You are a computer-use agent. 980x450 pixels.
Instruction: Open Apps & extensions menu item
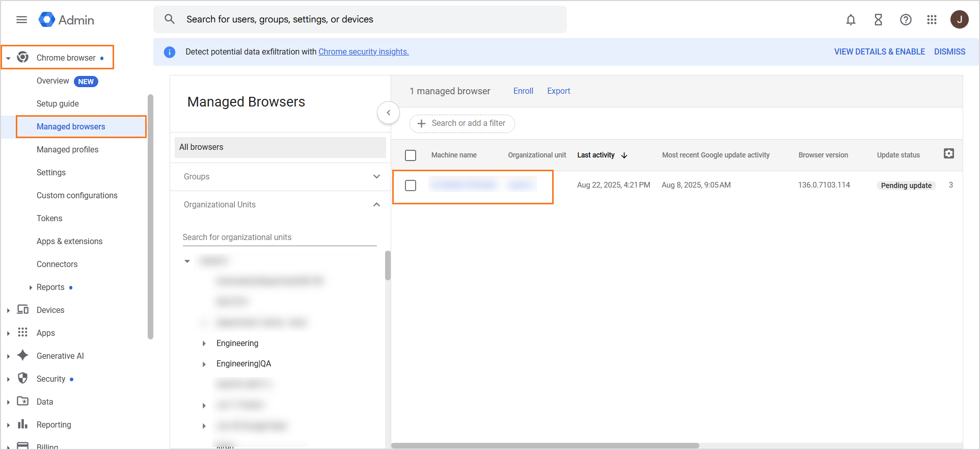click(x=69, y=241)
